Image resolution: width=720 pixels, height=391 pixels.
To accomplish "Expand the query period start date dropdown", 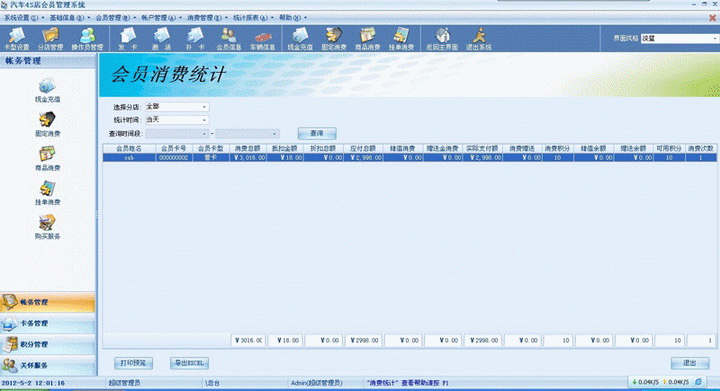I will point(204,134).
